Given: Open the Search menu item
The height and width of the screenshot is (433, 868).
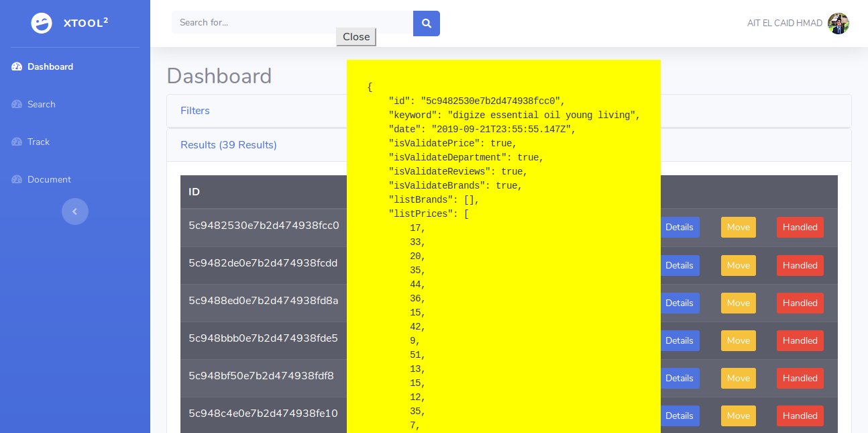Looking at the screenshot, I should click(x=42, y=104).
